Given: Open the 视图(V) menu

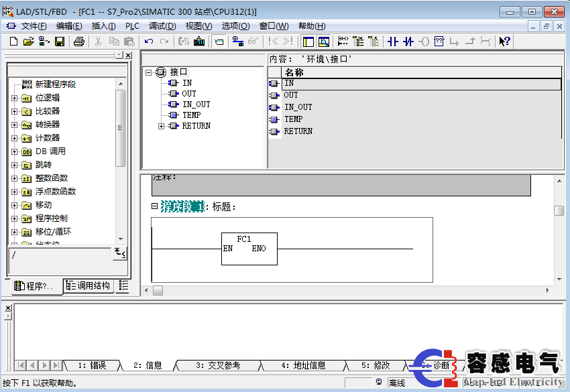Looking at the screenshot, I should (199, 26).
